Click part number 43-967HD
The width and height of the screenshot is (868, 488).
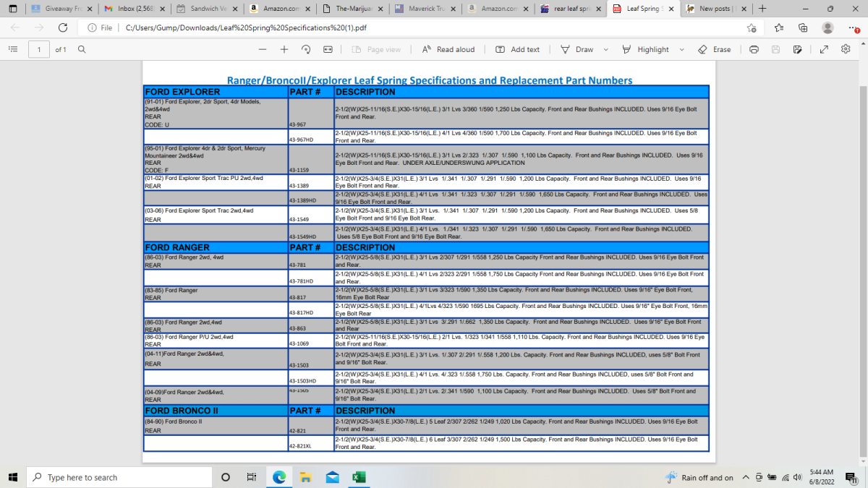(301, 139)
